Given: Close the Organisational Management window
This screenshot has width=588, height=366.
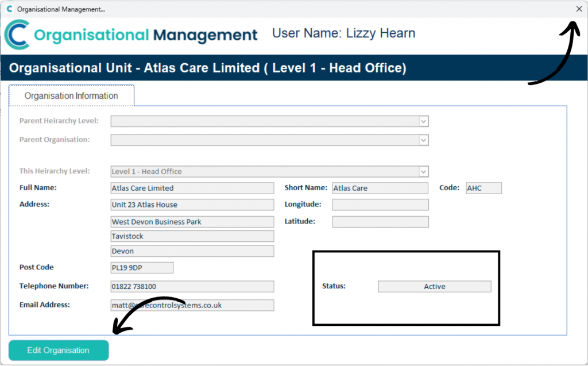Looking at the screenshot, I should [x=579, y=9].
